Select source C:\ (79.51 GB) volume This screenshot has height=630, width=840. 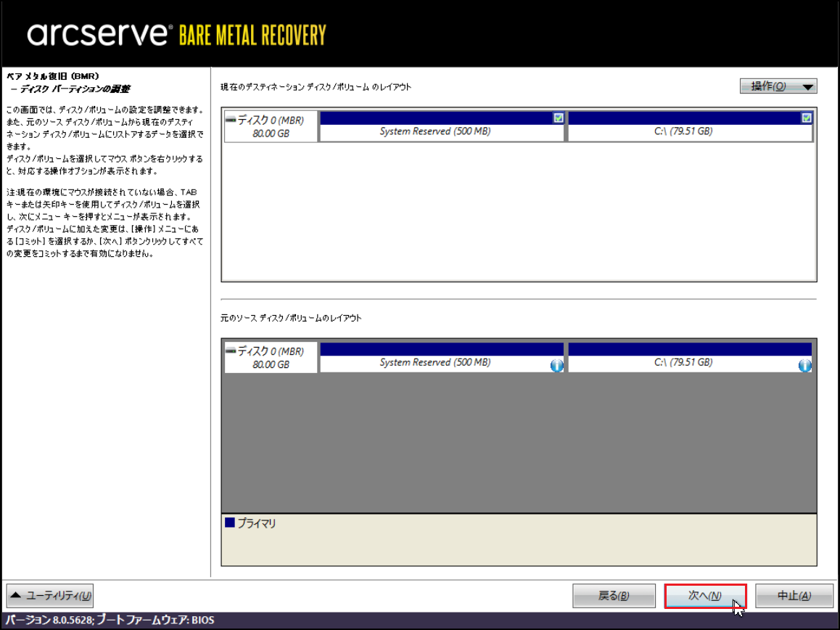tap(683, 362)
